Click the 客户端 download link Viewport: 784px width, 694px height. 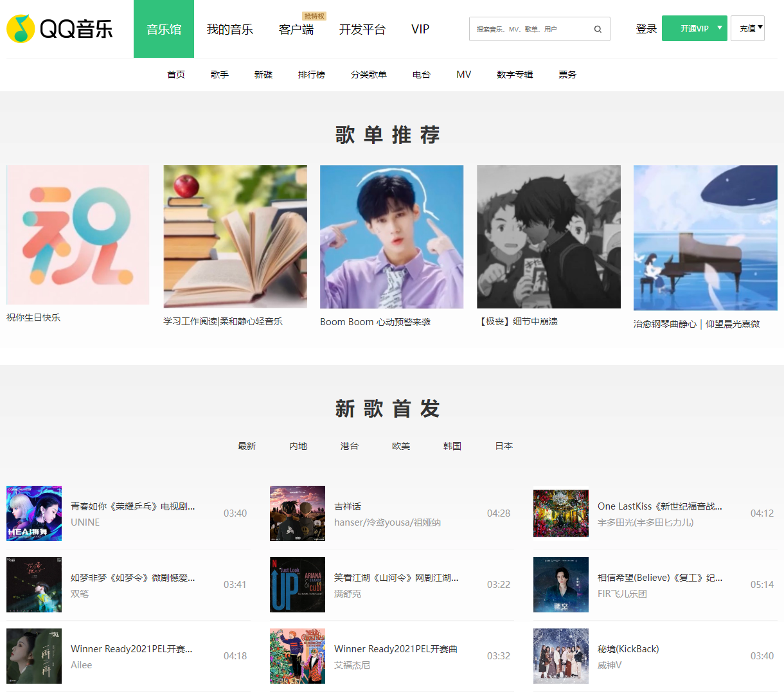pyautogui.click(x=296, y=29)
